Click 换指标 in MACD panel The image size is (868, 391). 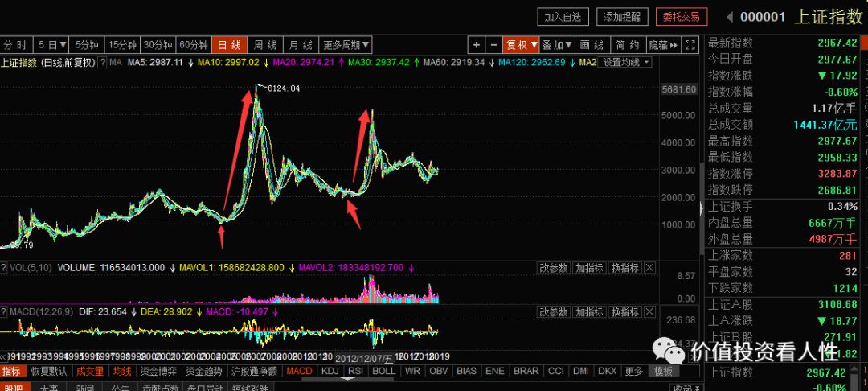tap(625, 312)
